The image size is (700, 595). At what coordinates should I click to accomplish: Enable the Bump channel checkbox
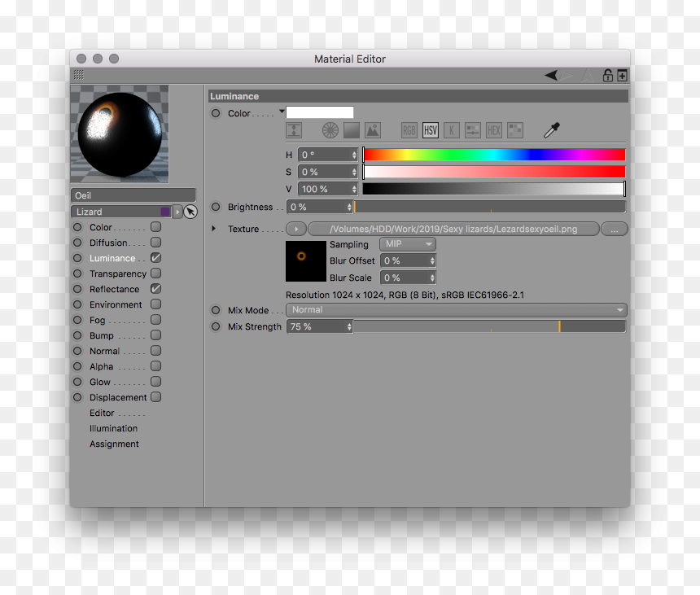[155, 335]
